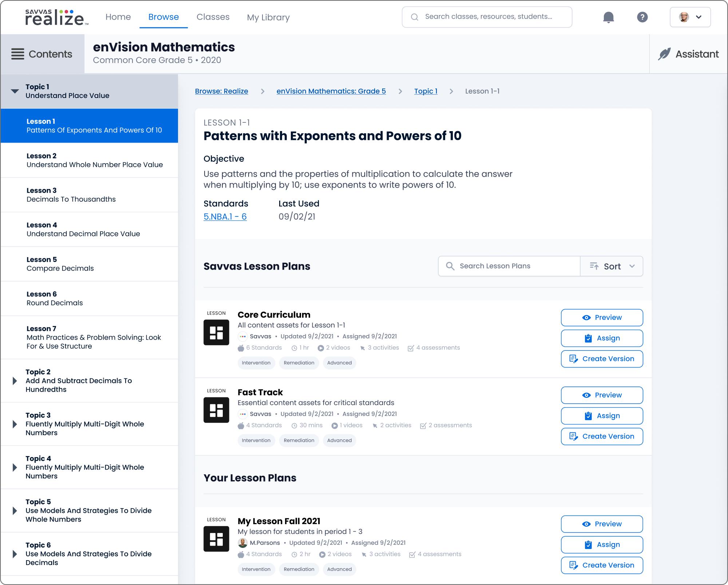Open the help question mark icon
This screenshot has height=585, width=728.
coord(642,17)
